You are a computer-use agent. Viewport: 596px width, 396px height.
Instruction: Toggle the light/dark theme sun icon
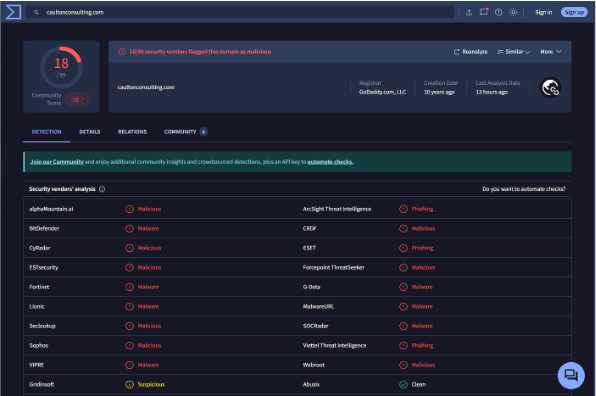click(x=513, y=13)
